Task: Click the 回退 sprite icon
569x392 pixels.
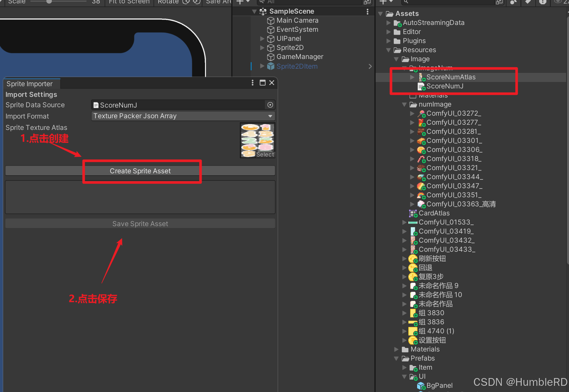Action: tap(413, 268)
